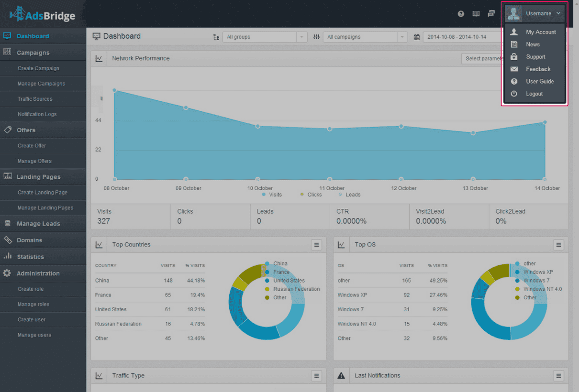The image size is (579, 392).
Task: Toggle Clicks series in chart legend
Action: (x=311, y=195)
